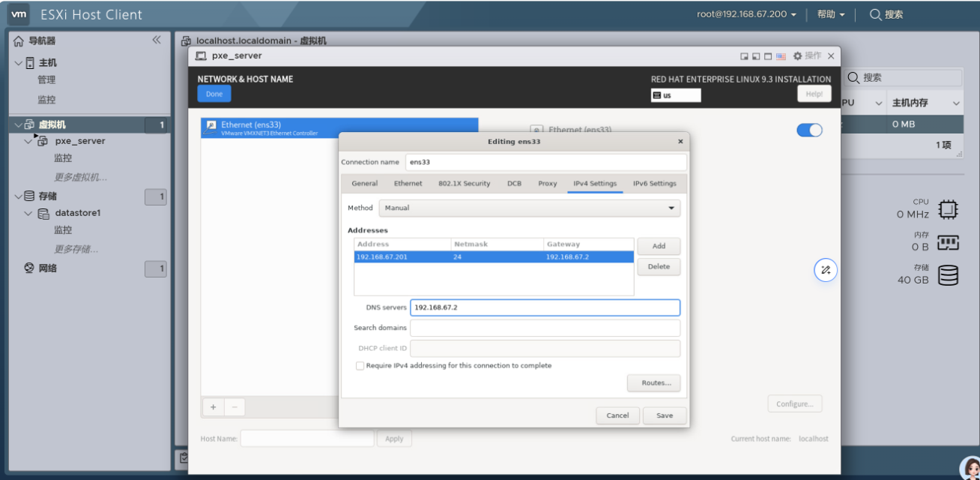Click the Delete address button

[659, 267]
